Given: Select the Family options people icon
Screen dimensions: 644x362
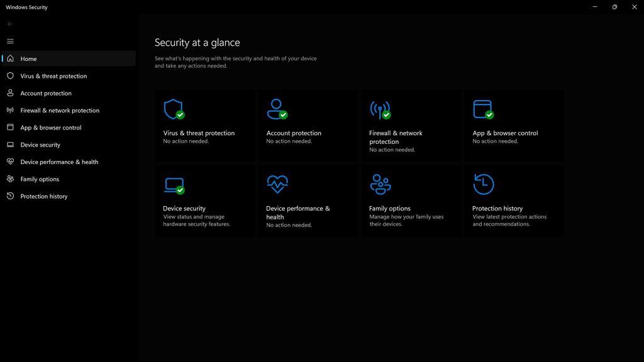Looking at the screenshot, I should tap(380, 184).
